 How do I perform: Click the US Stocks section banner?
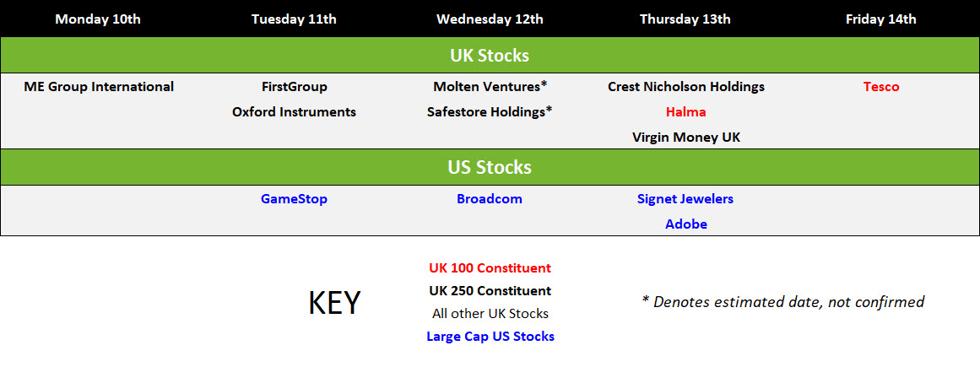[490, 168]
